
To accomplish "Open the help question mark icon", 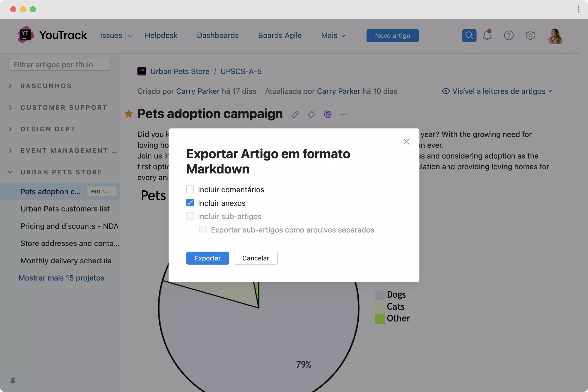I will coord(509,36).
